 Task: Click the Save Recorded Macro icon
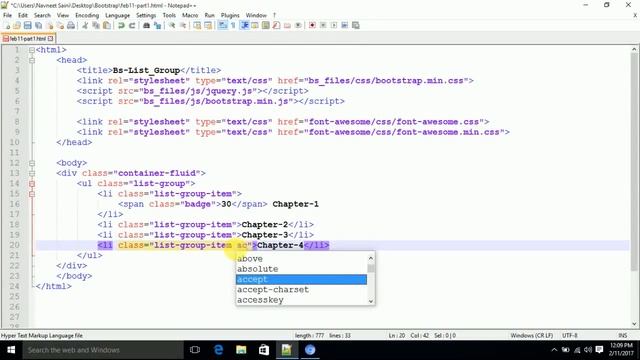pos(356,25)
